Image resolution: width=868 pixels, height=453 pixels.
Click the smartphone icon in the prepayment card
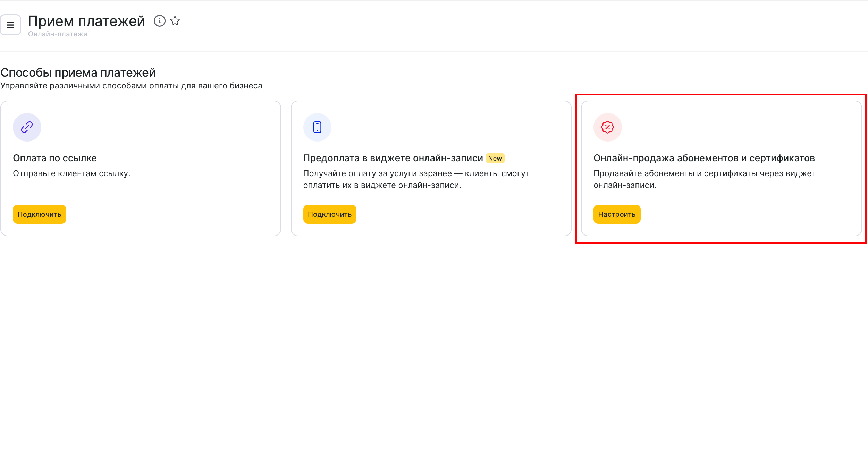click(317, 127)
